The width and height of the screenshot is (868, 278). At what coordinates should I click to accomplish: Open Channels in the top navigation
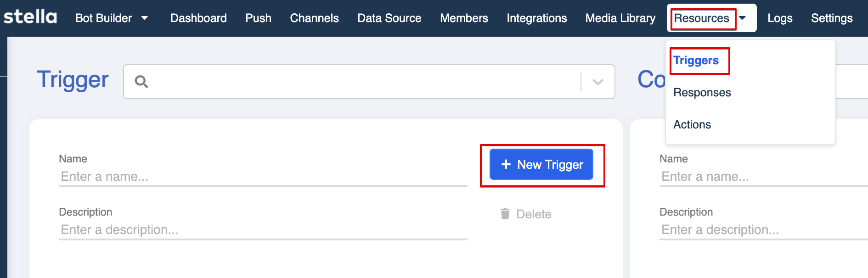point(314,18)
